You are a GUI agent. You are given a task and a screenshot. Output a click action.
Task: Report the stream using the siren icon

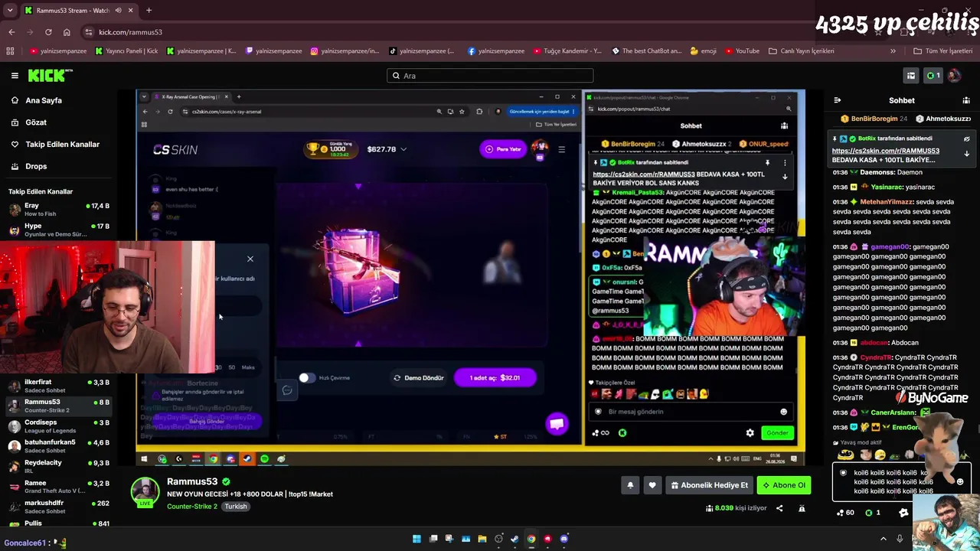802,508
